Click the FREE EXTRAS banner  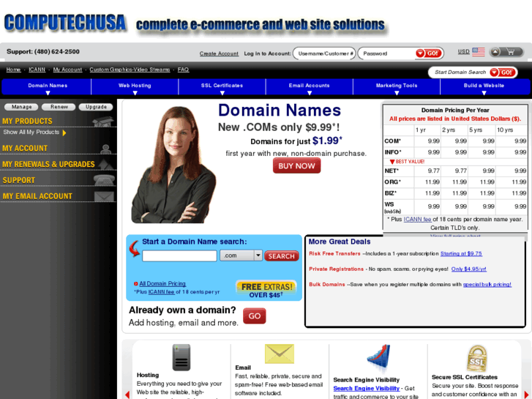pyautogui.click(x=266, y=290)
